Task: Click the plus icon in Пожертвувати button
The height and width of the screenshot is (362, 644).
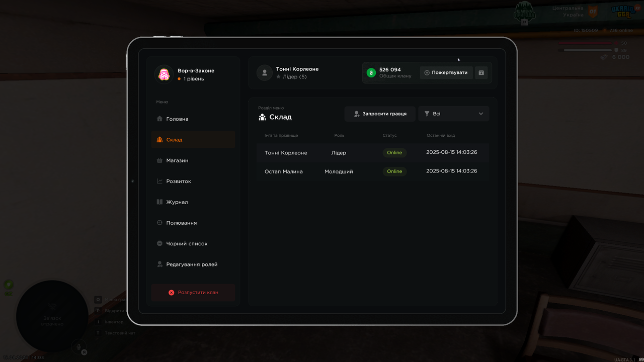Action: [427, 73]
